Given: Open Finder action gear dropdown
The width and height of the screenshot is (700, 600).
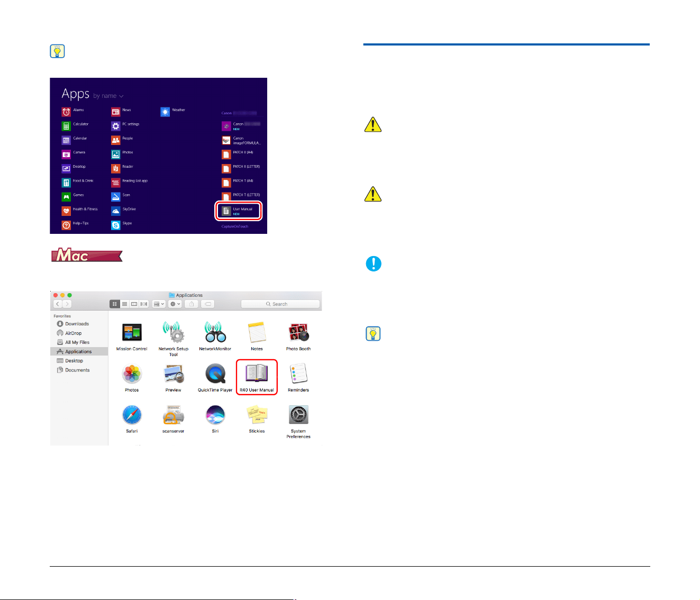Looking at the screenshot, I should pyautogui.click(x=175, y=304).
